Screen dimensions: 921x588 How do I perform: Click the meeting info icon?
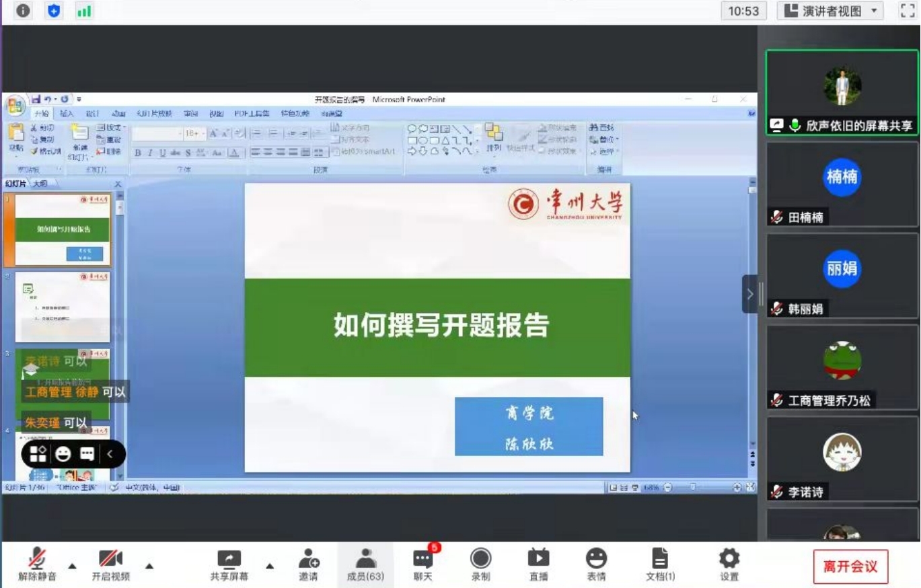pos(23,11)
